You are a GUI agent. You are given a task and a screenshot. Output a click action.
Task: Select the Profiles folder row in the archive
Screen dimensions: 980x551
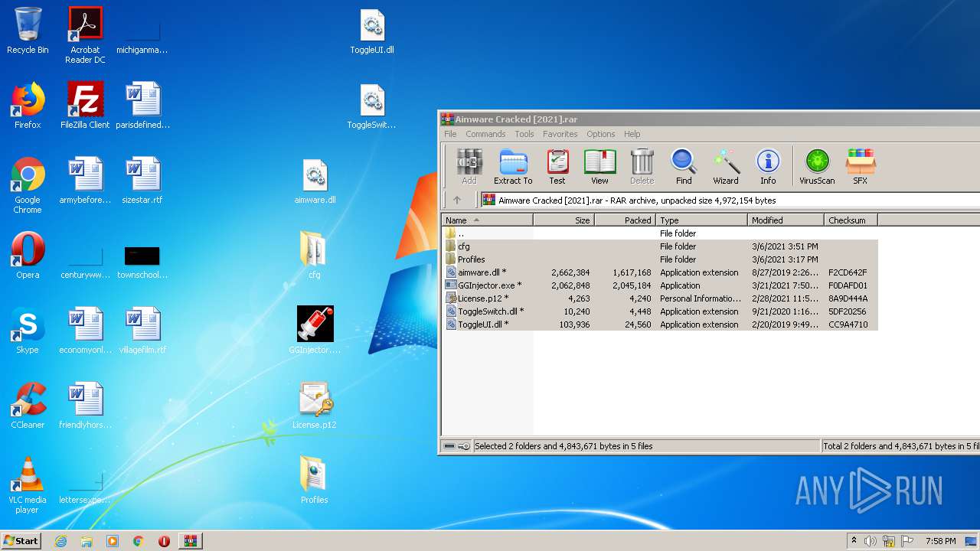pyautogui.click(x=660, y=259)
